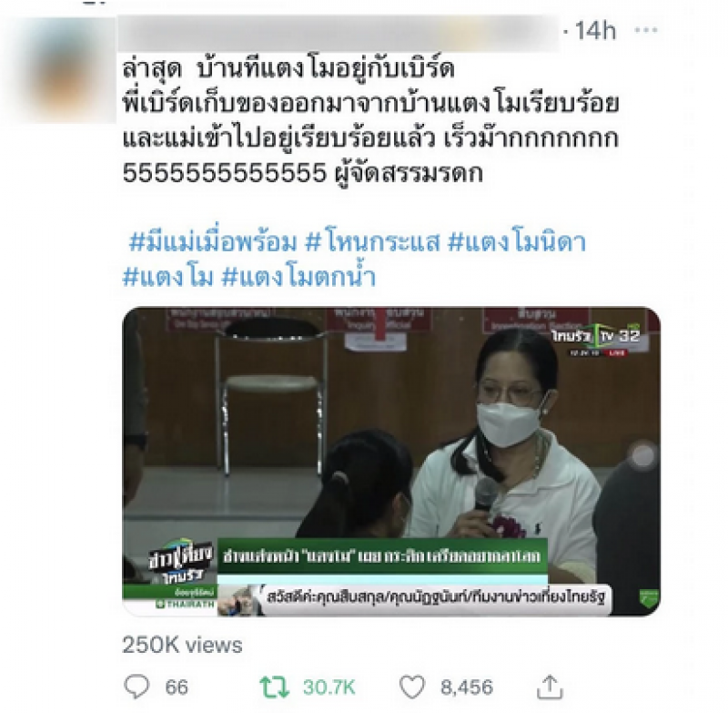Click the 66 replies count
Screen dimensions: 728x713
pos(177,687)
